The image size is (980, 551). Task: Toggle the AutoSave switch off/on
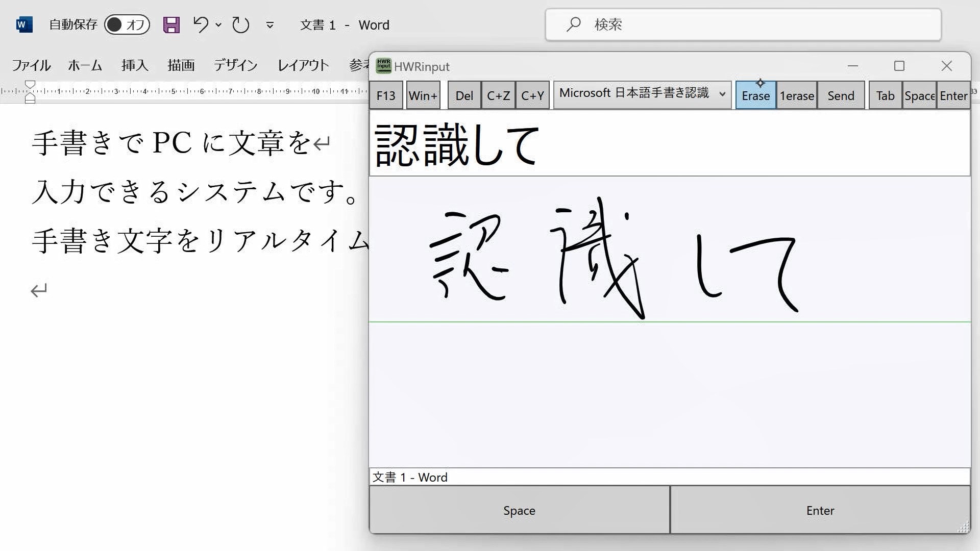pos(127,24)
